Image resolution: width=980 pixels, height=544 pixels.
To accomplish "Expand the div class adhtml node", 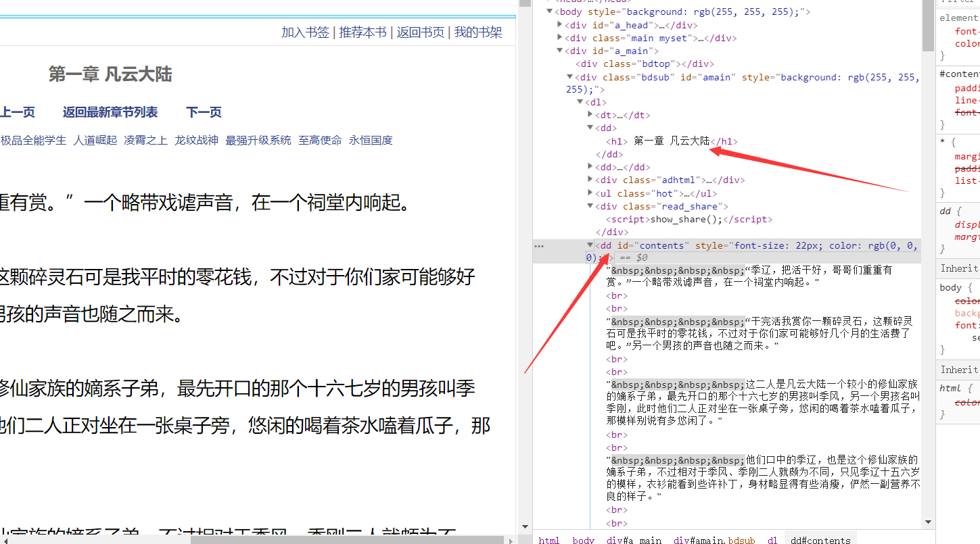I will [x=590, y=180].
